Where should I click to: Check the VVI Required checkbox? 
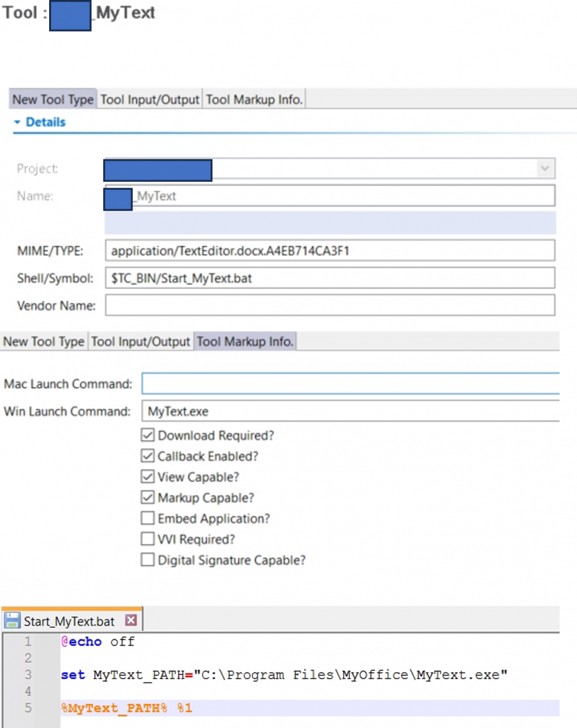point(147,539)
